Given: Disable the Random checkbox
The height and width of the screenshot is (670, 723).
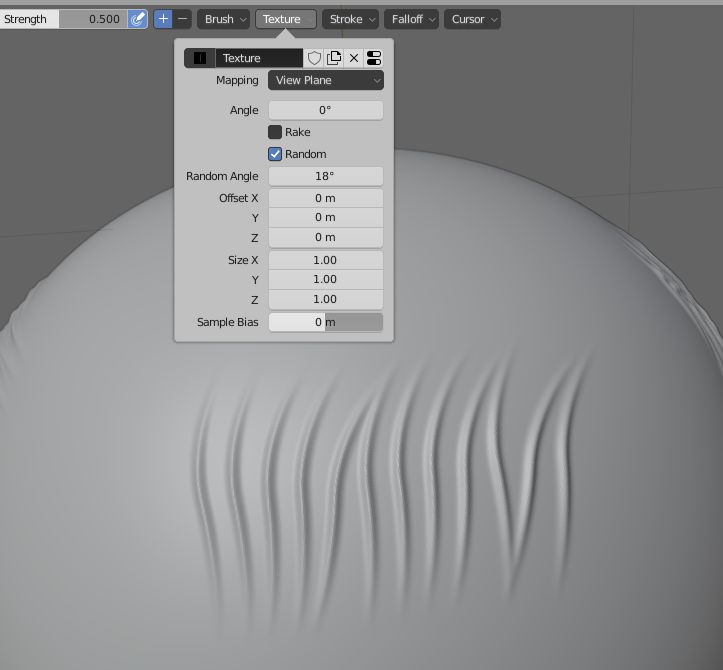Looking at the screenshot, I should [275, 154].
